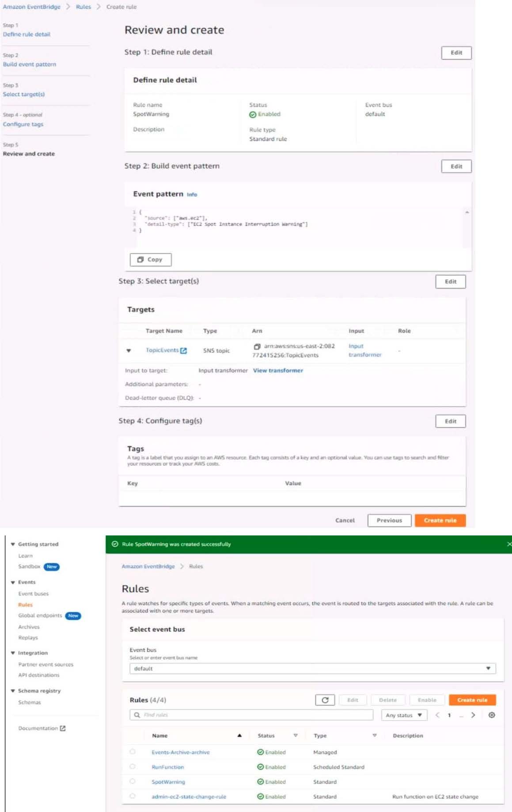512x812 pixels.
Task: Open the SpotWarning rule link
Action: coord(168,782)
